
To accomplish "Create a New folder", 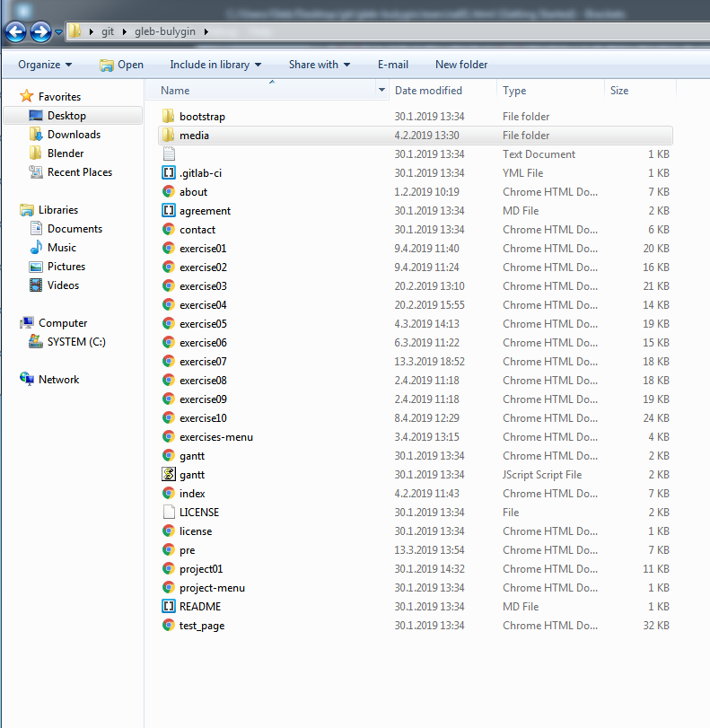I will click(x=461, y=65).
